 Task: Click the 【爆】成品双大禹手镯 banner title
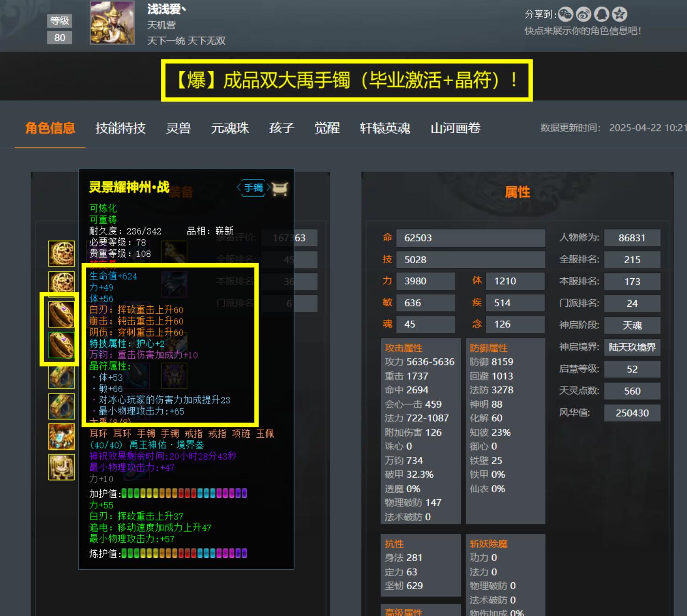pyautogui.click(x=347, y=80)
